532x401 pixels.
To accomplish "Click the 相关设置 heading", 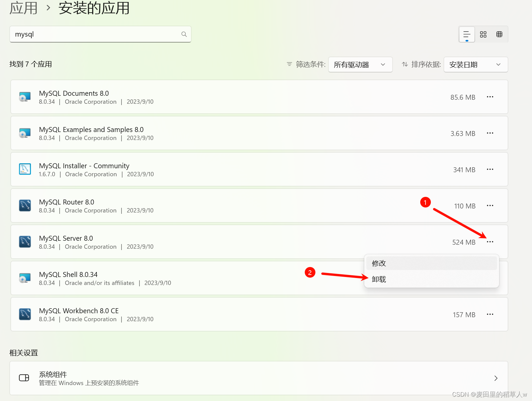I will pyautogui.click(x=24, y=353).
